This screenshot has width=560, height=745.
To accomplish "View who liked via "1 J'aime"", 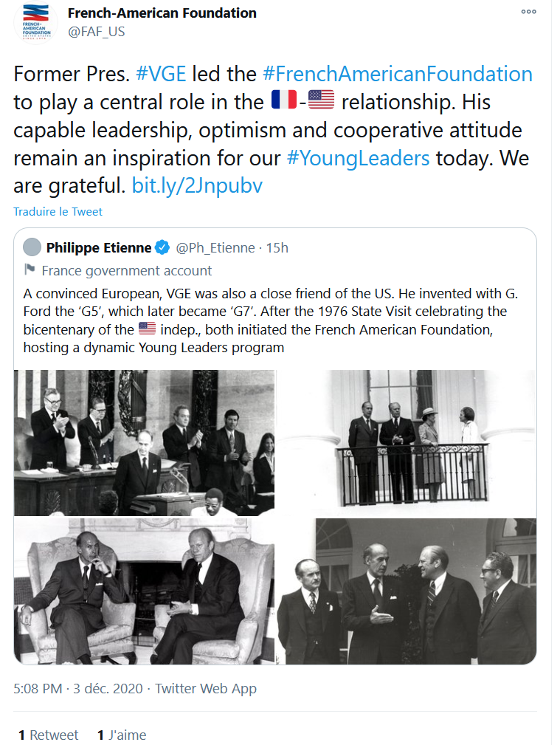I will point(122,735).
